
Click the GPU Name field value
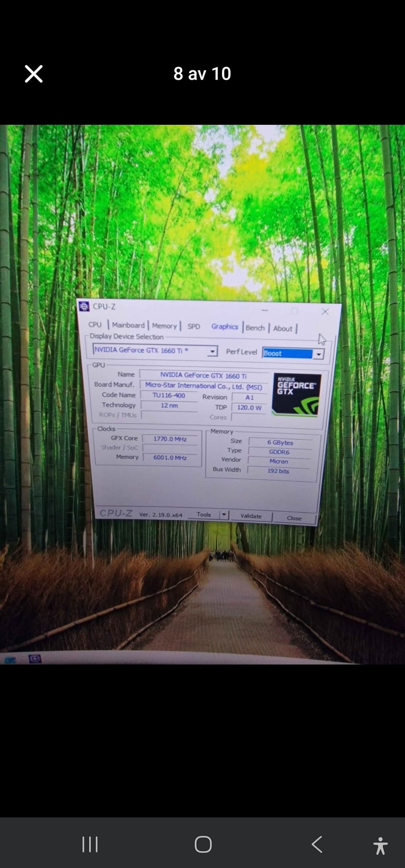(x=203, y=375)
